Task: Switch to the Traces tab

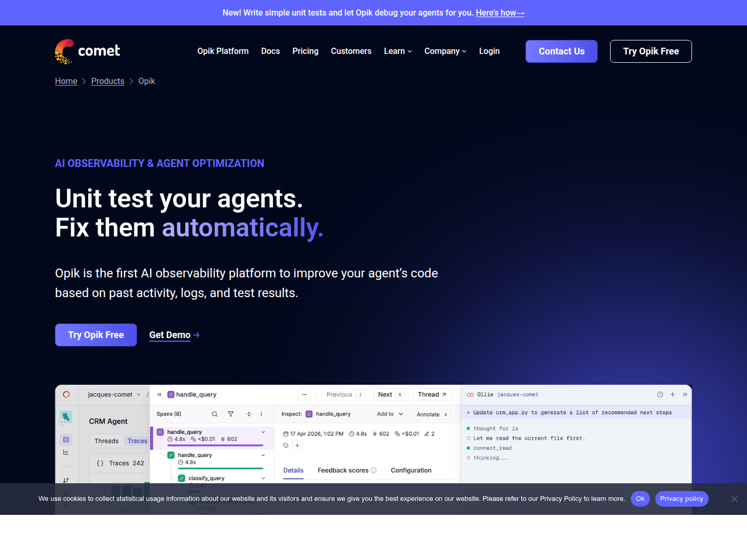Action: coord(137,441)
